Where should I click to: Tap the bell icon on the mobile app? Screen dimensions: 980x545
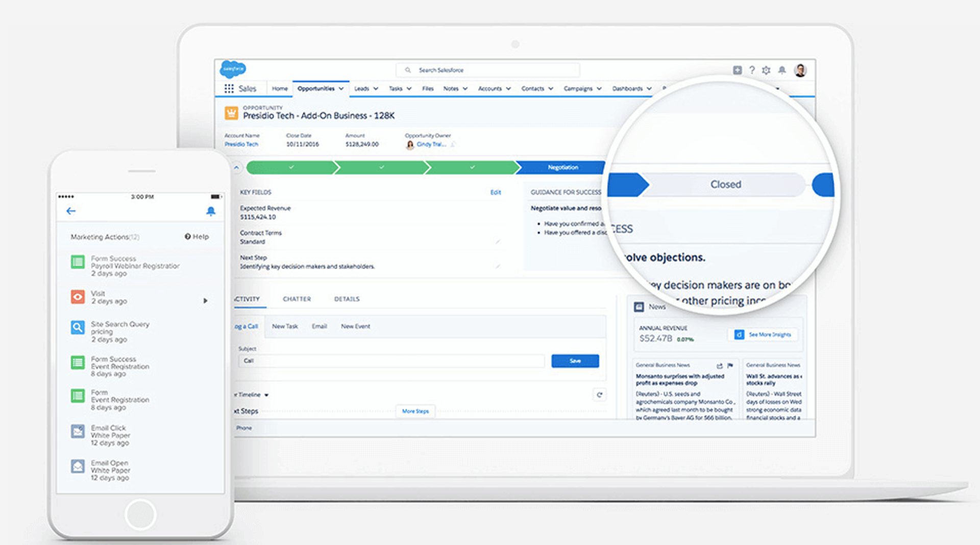pyautogui.click(x=211, y=210)
